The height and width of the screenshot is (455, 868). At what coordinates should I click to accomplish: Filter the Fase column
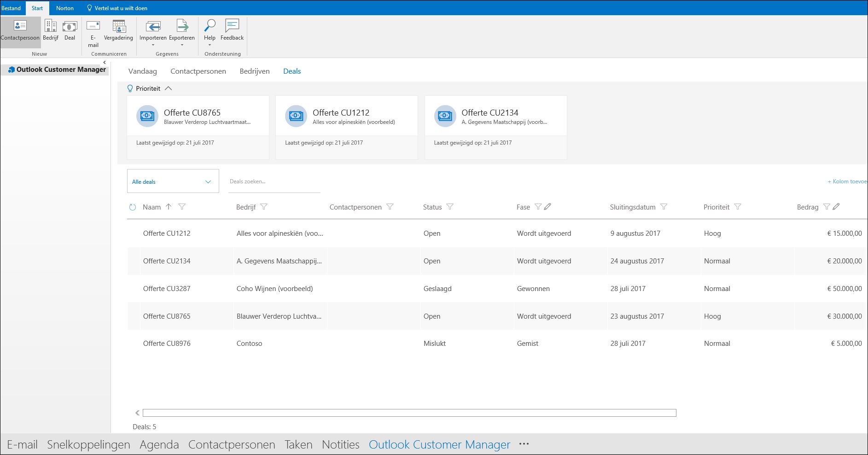pyautogui.click(x=538, y=207)
